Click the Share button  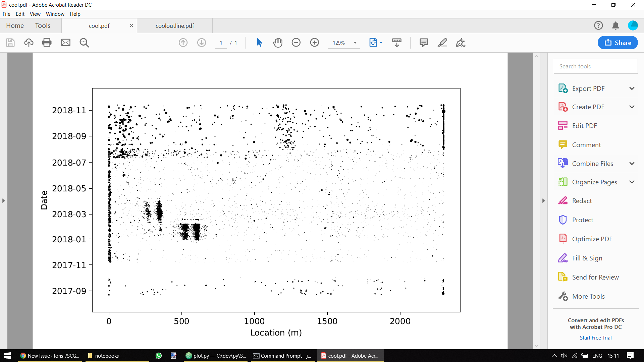click(617, 43)
